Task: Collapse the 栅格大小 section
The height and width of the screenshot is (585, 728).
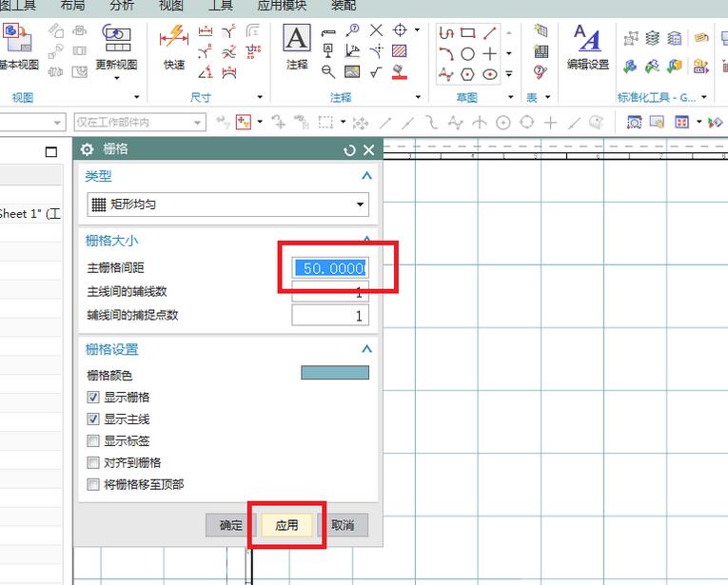Action: [366, 242]
